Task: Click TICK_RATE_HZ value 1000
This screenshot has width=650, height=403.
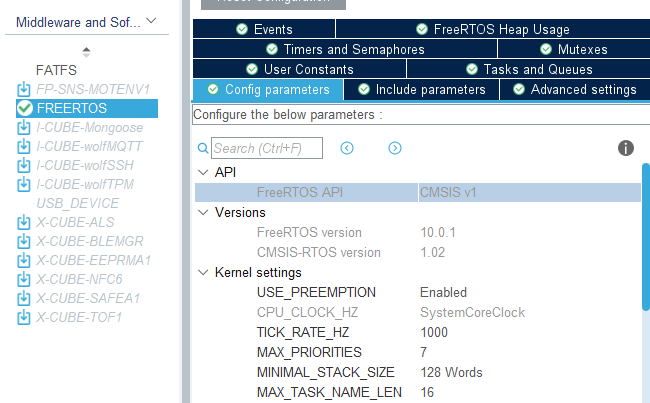Action: 434,332
